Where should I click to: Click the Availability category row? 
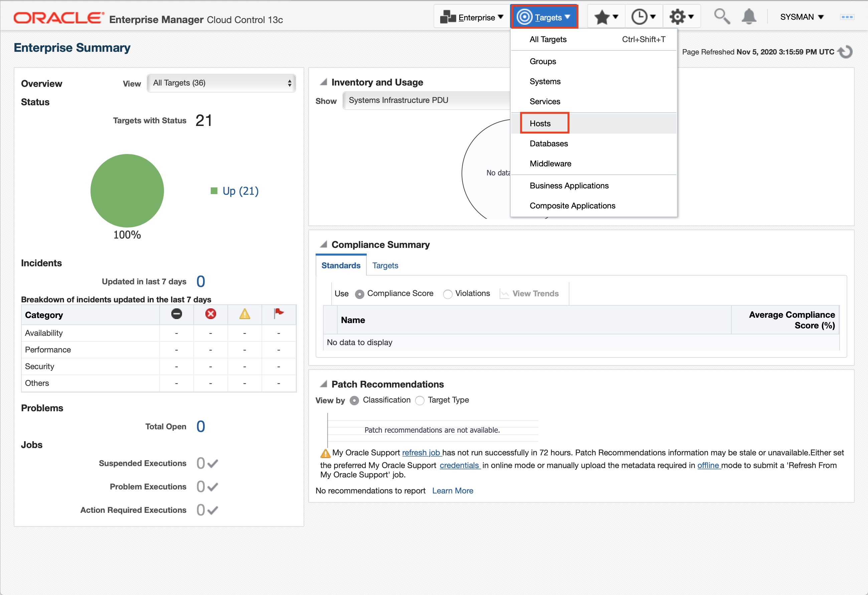coord(159,333)
